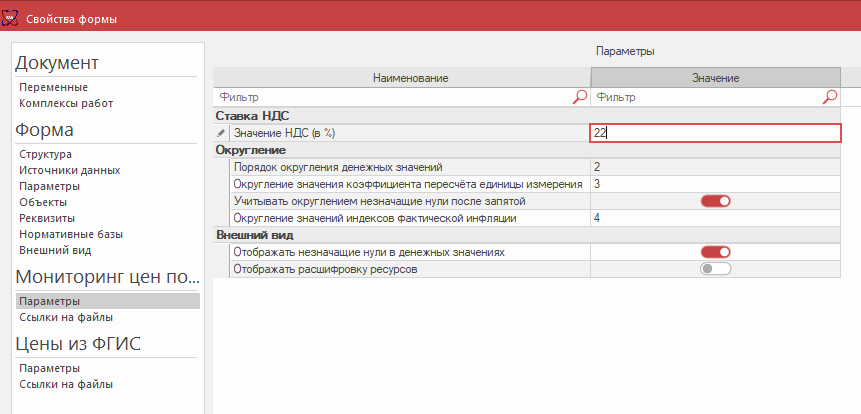Select Порядок округления денежных значений value cell

pos(715,167)
